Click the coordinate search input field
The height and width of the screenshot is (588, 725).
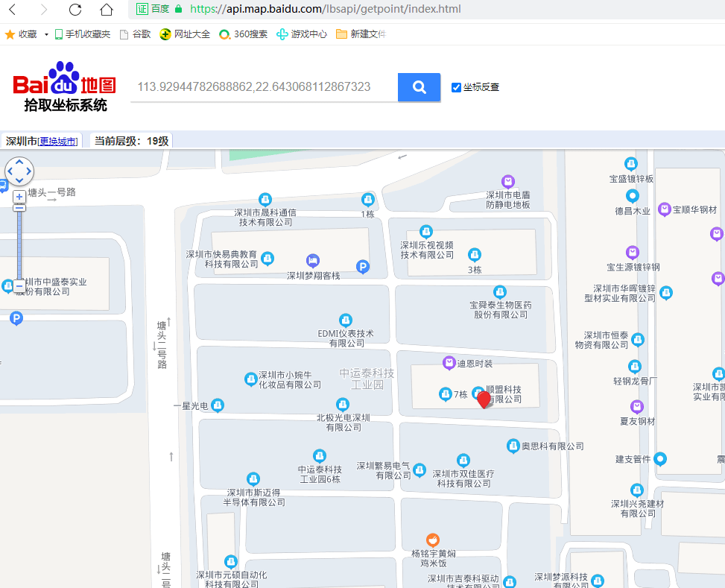(264, 87)
